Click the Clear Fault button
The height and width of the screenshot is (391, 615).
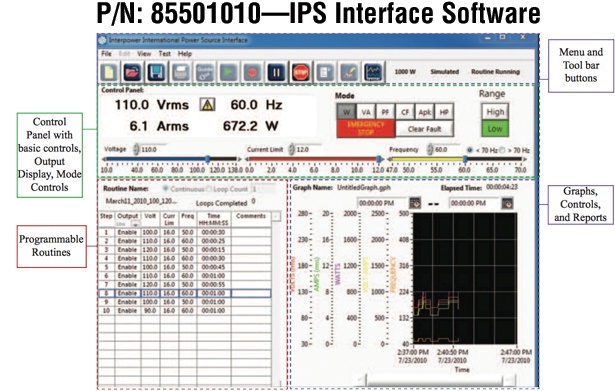tap(424, 129)
